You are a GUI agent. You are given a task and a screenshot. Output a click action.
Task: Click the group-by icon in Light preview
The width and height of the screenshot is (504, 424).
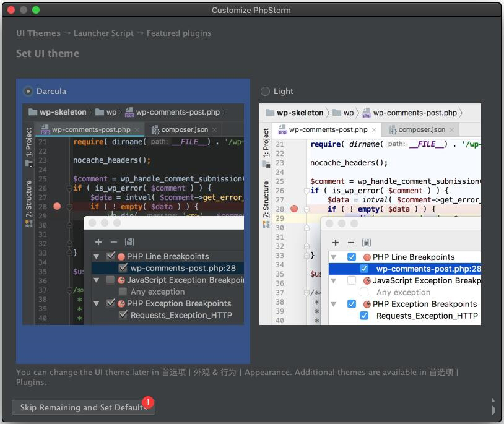[367, 243]
